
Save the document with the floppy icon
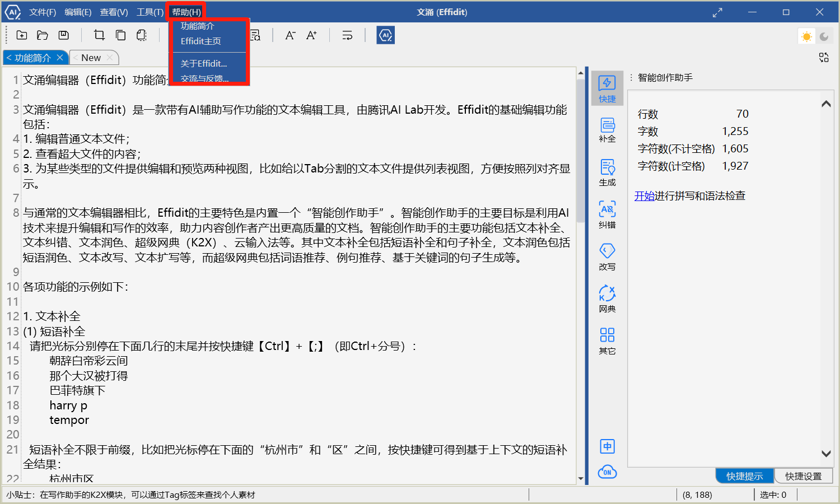(64, 35)
